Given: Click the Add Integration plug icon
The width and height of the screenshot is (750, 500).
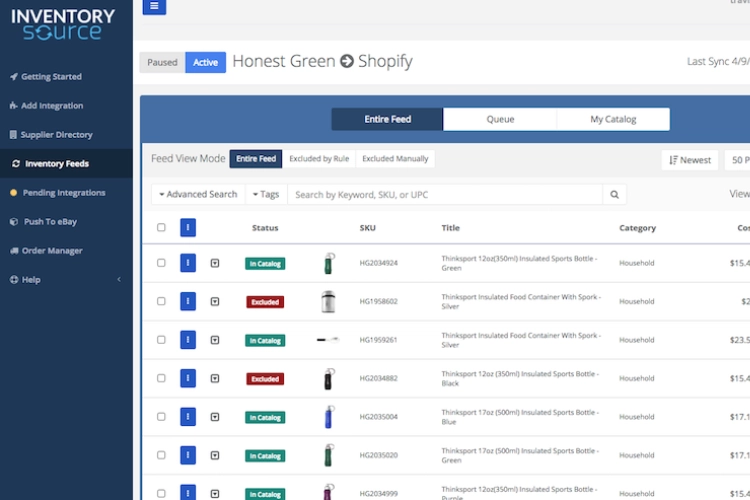Looking at the screenshot, I should click(x=13, y=106).
